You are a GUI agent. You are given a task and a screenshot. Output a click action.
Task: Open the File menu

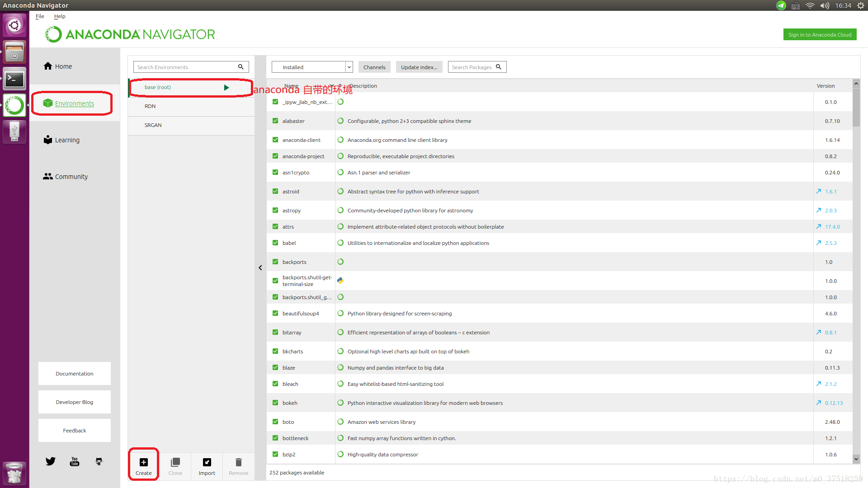40,16
